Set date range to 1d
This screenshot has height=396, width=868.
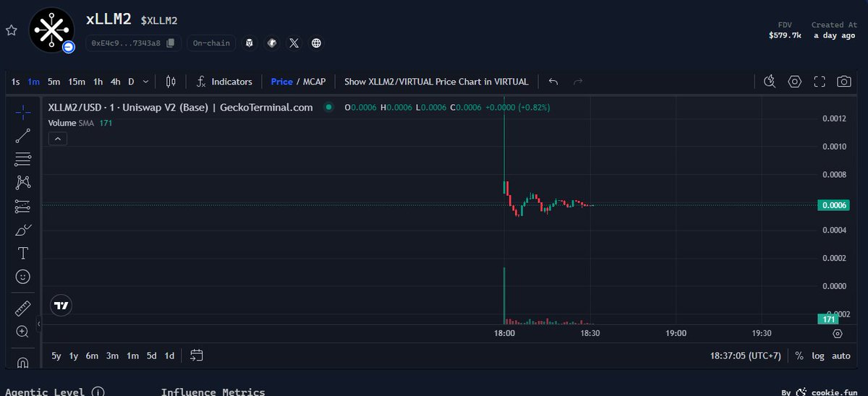(x=169, y=356)
